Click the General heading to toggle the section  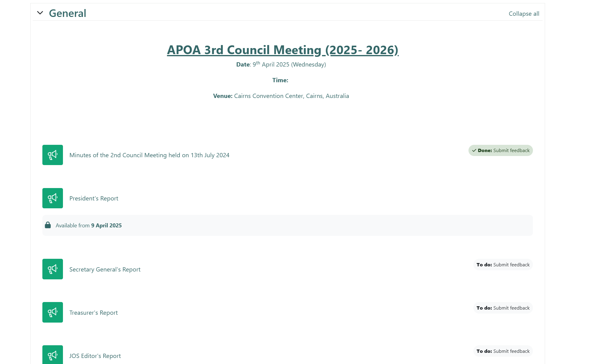tap(67, 13)
